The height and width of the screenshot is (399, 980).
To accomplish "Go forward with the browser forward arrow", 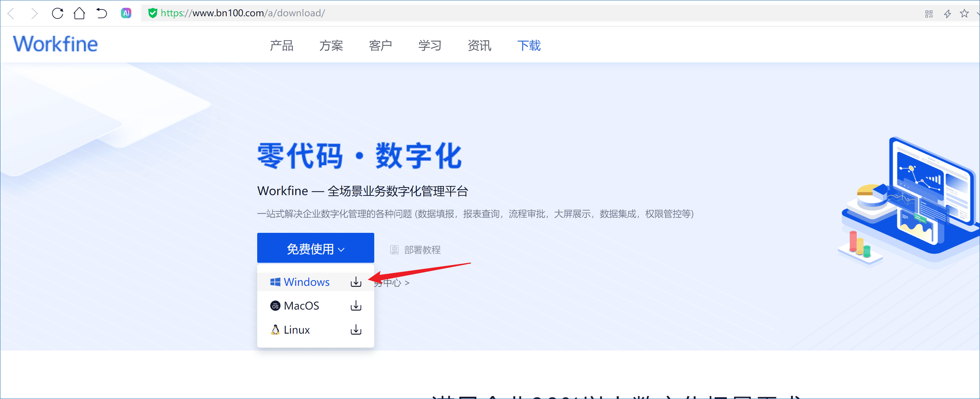I will pos(34,14).
